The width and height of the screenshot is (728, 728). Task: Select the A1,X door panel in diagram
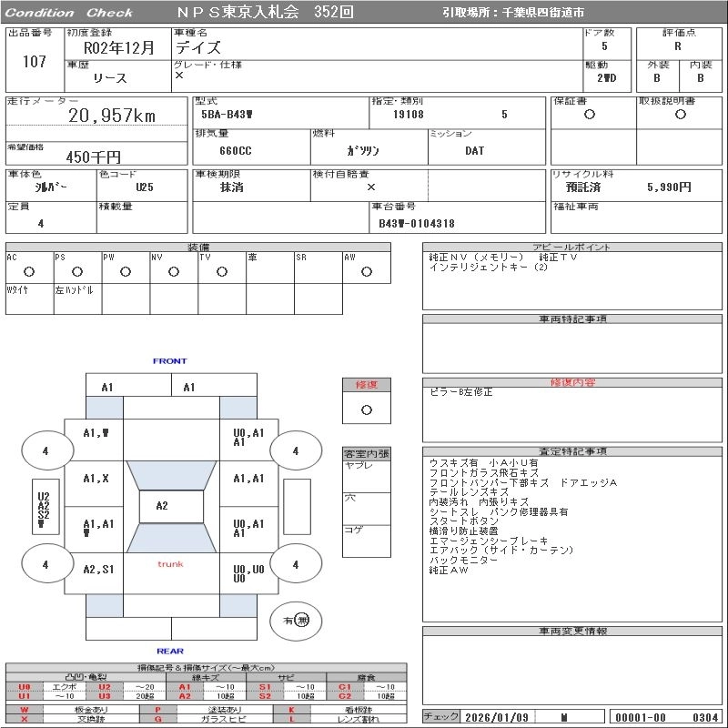[x=96, y=479]
